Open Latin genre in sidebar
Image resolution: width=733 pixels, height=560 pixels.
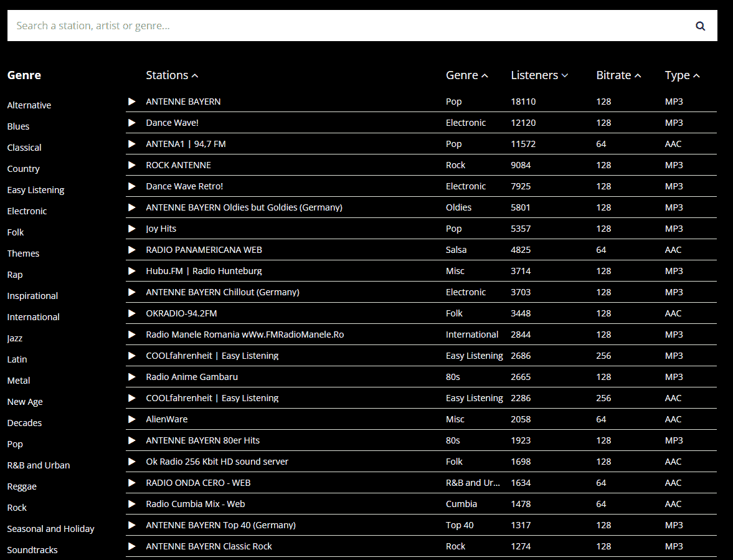coord(17,359)
